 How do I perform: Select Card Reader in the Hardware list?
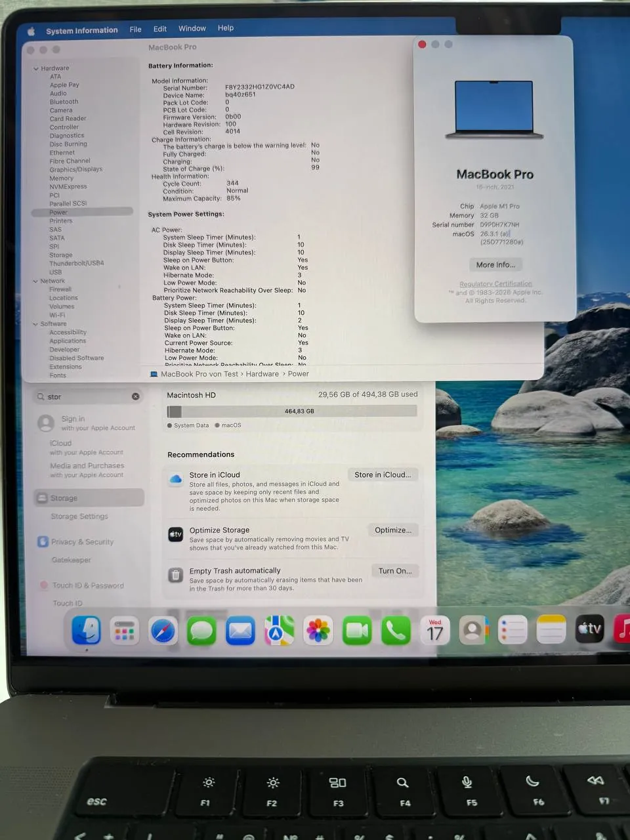click(x=68, y=119)
